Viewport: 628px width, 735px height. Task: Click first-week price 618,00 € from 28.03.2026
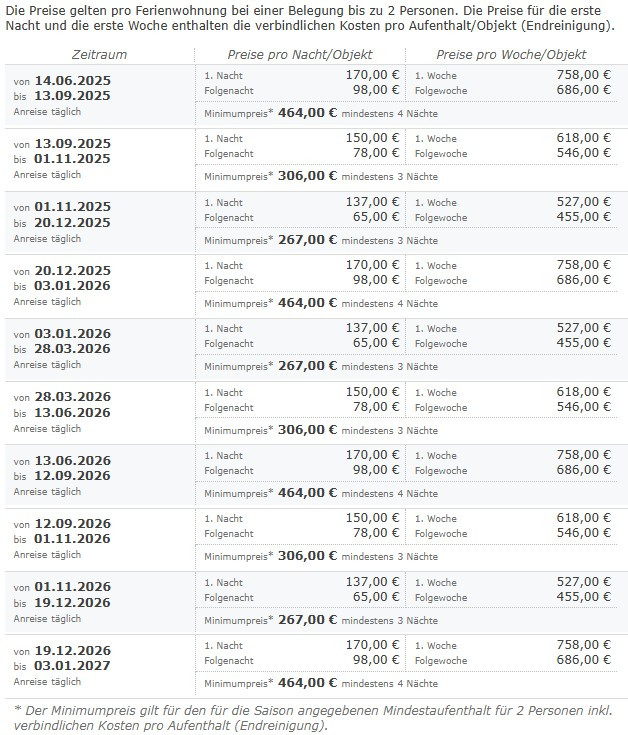click(x=583, y=391)
